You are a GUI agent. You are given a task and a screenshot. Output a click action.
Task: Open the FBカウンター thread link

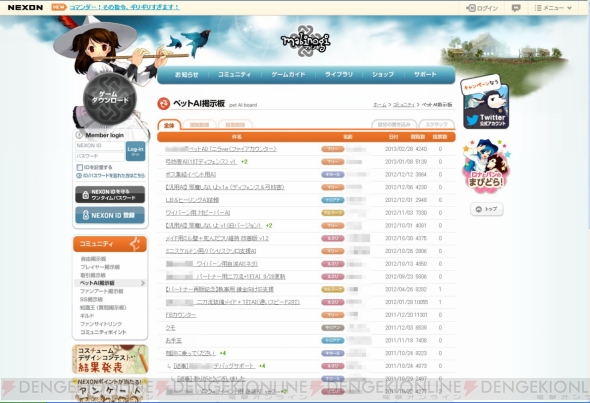tap(181, 315)
